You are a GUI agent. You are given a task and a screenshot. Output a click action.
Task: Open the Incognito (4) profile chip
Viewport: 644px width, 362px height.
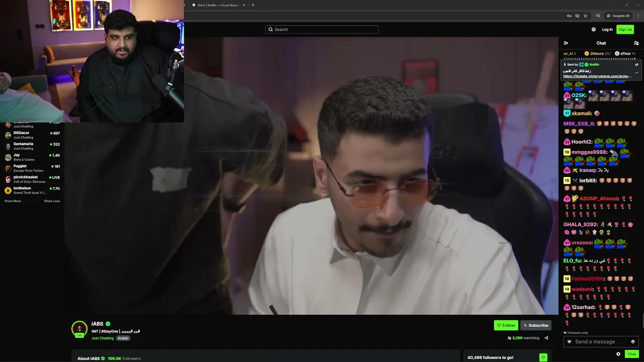click(x=618, y=16)
